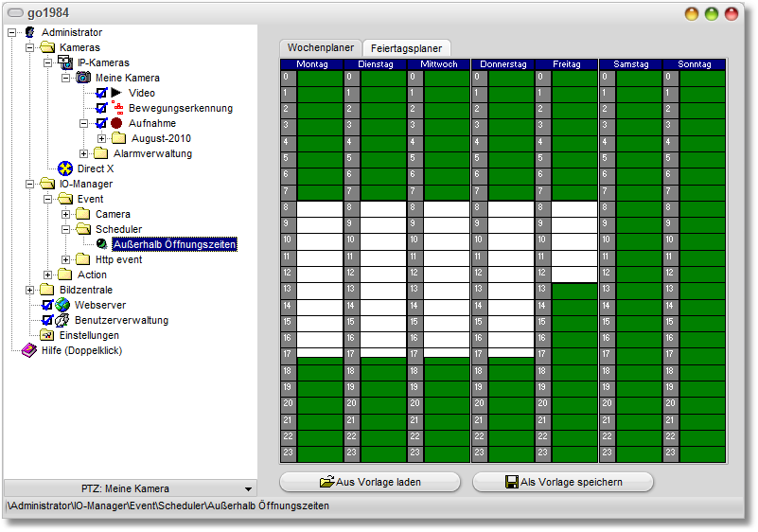Click the Einstellungen settings icon
This screenshot has height=532, width=758.
click(47, 335)
